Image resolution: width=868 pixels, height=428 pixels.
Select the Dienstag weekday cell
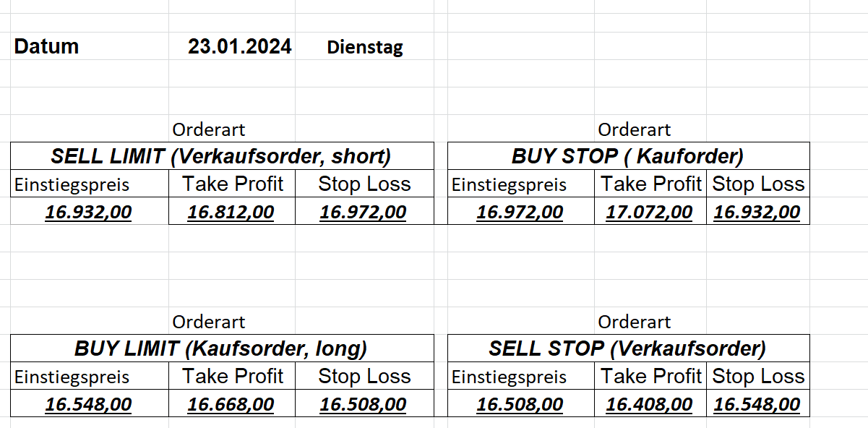pyautogui.click(x=365, y=48)
